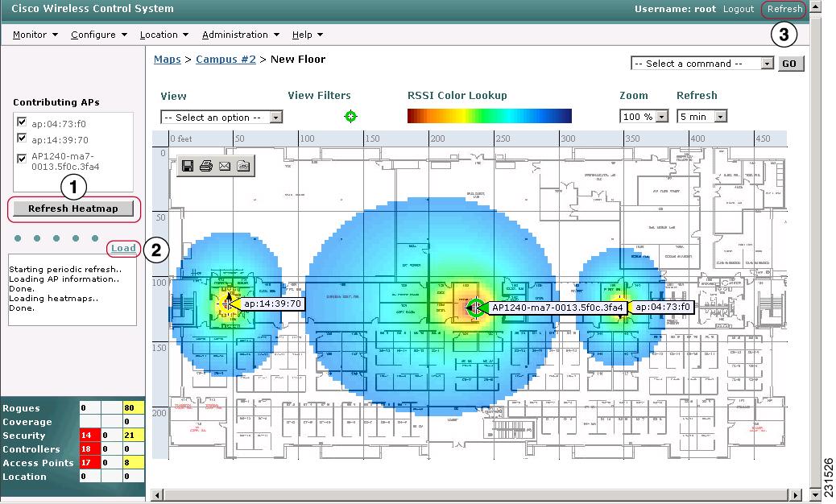Open the View 'Select an option' dropdown

tap(221, 118)
